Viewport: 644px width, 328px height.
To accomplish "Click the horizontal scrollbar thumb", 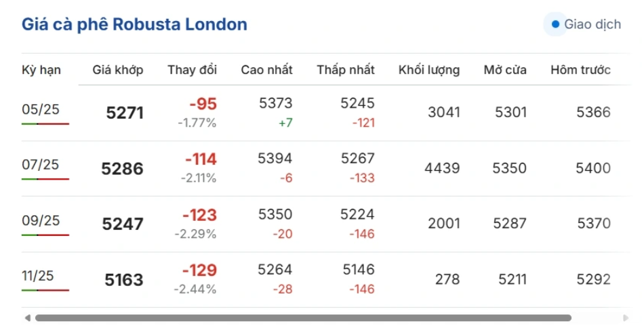I will click(x=303, y=317).
